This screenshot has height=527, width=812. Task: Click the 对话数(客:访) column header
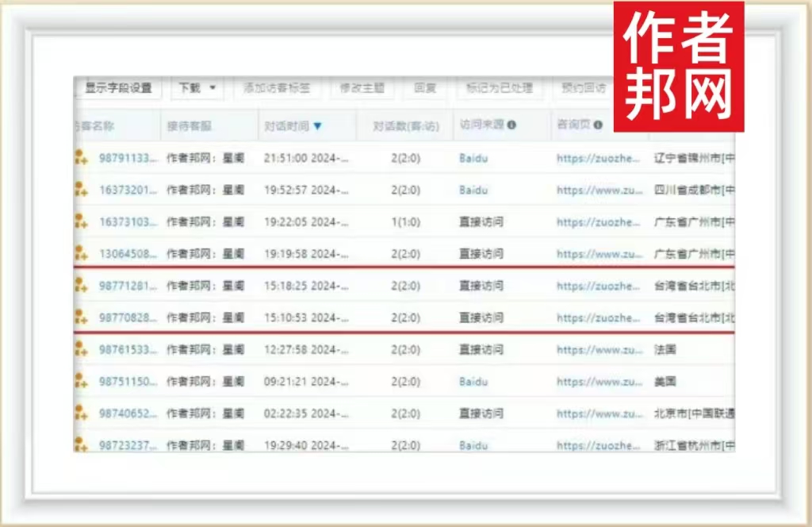[406, 126]
